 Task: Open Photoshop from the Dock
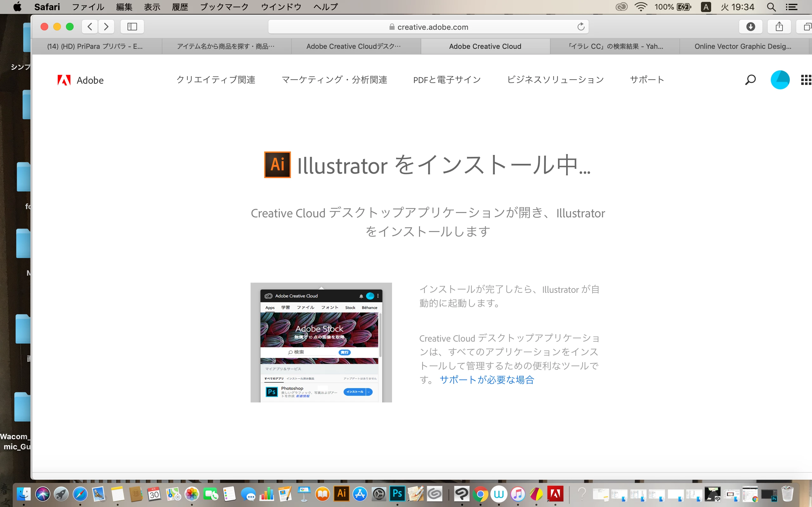coord(397,494)
